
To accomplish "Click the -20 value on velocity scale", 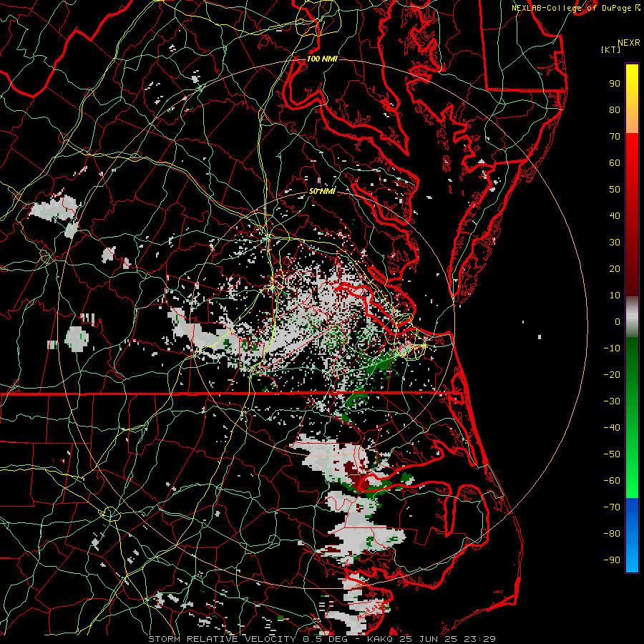I will 612,374.
